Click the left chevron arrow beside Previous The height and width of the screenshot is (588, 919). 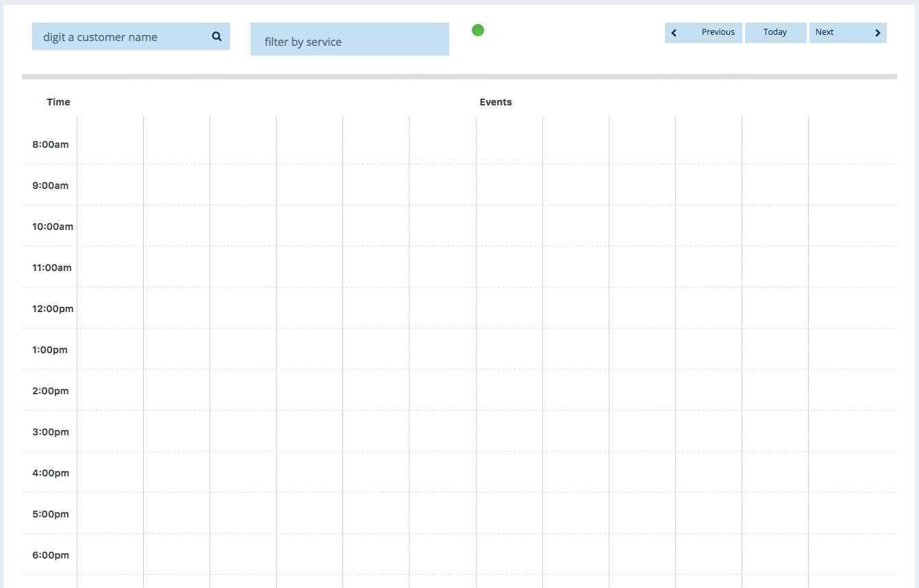[674, 33]
